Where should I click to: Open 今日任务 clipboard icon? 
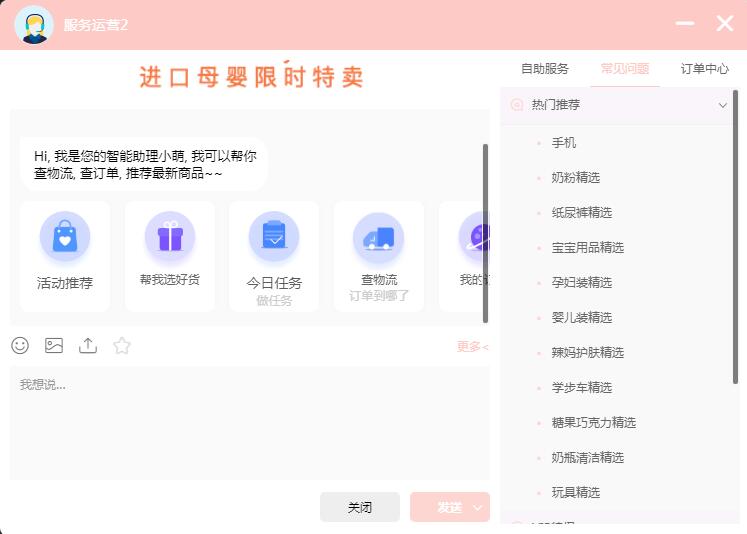274,237
